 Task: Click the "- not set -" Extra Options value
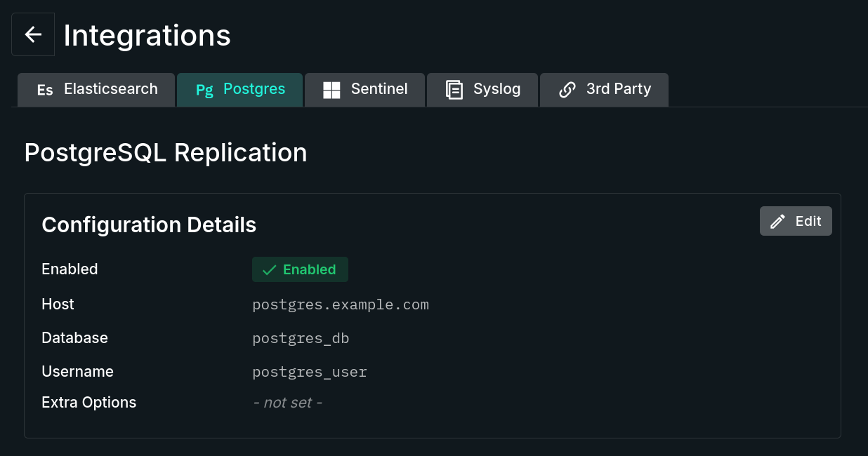click(288, 402)
